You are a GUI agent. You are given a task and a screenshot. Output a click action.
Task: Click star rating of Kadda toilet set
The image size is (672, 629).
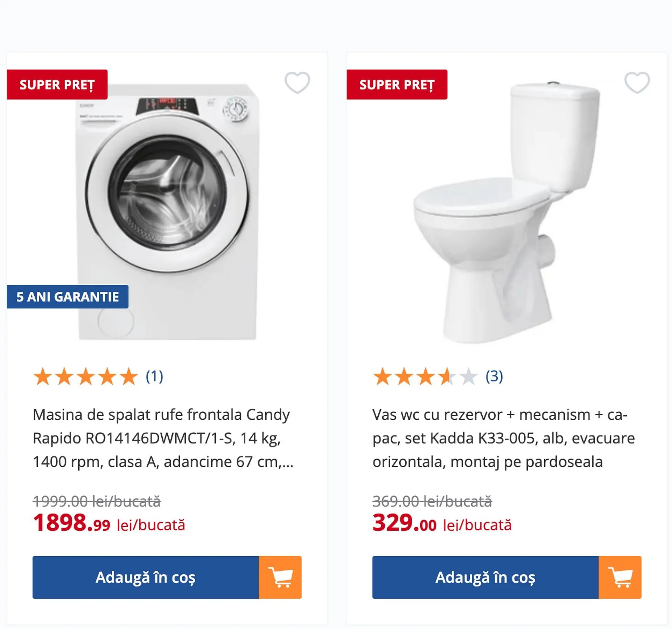(x=425, y=377)
